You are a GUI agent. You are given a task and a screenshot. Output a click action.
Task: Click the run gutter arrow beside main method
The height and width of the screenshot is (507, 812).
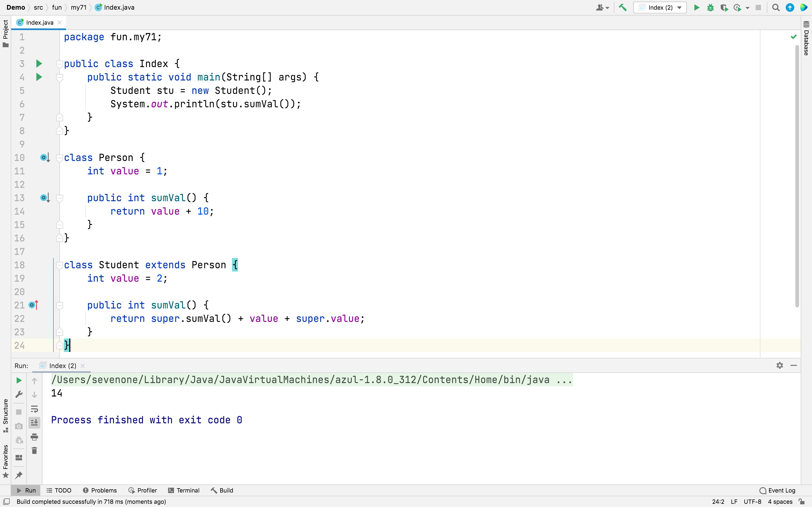pyautogui.click(x=39, y=77)
